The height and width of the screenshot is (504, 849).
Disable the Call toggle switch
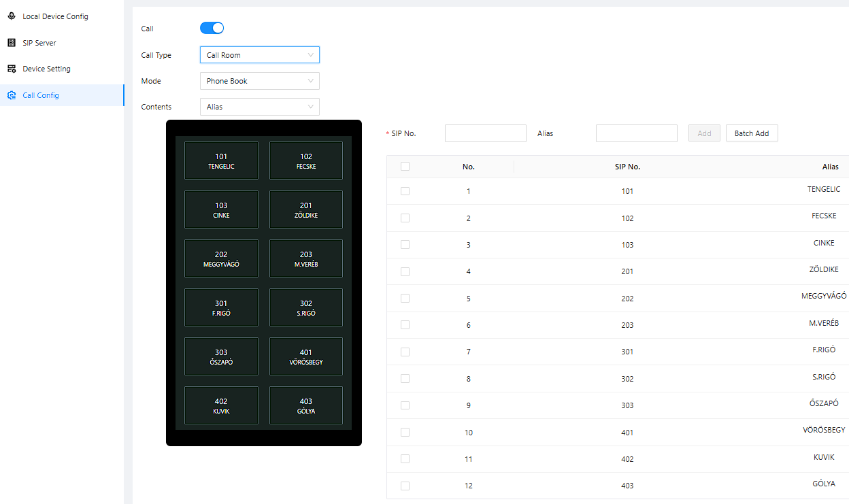pyautogui.click(x=212, y=28)
